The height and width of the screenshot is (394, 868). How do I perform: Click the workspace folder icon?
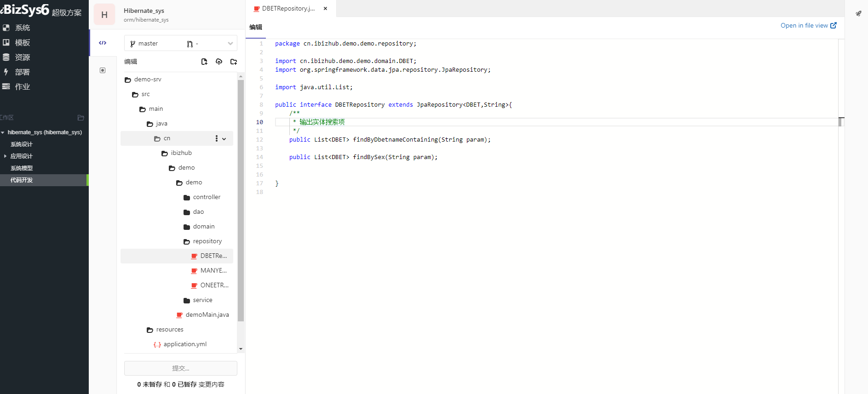pos(81,118)
